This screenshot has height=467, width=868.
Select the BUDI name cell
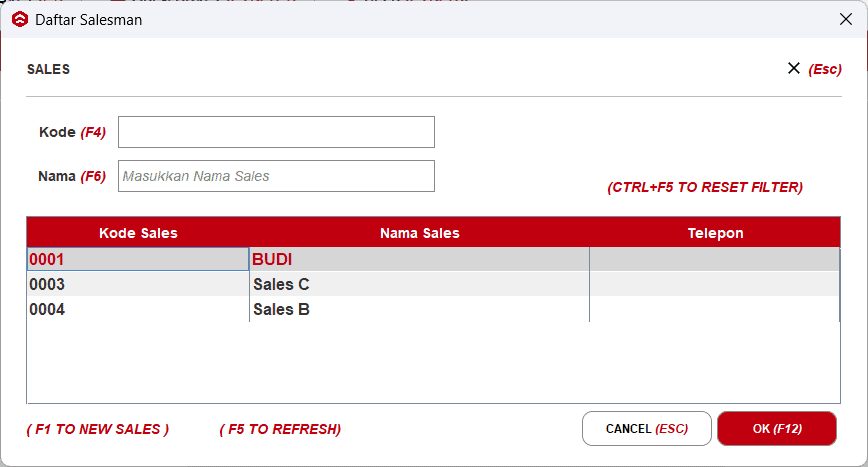point(420,259)
